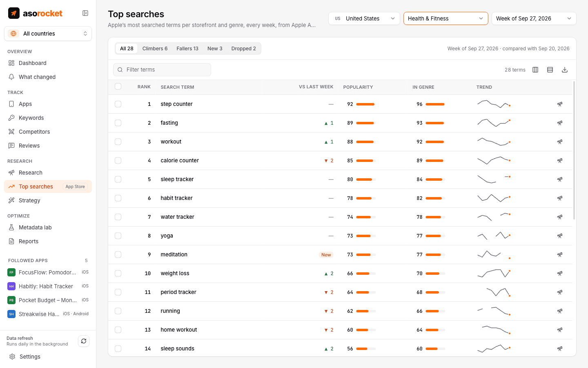Open the What changed page
The height and width of the screenshot is (368, 588).
tap(48, 77)
